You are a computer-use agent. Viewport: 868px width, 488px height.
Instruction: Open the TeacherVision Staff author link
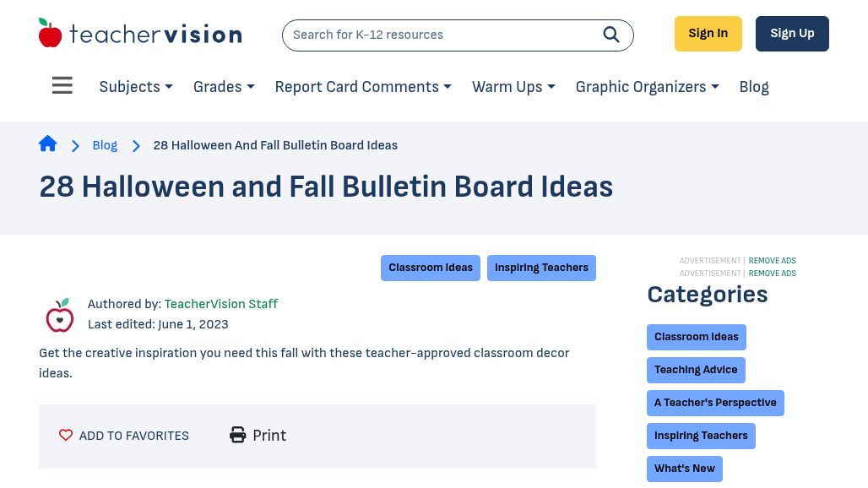[221, 304]
